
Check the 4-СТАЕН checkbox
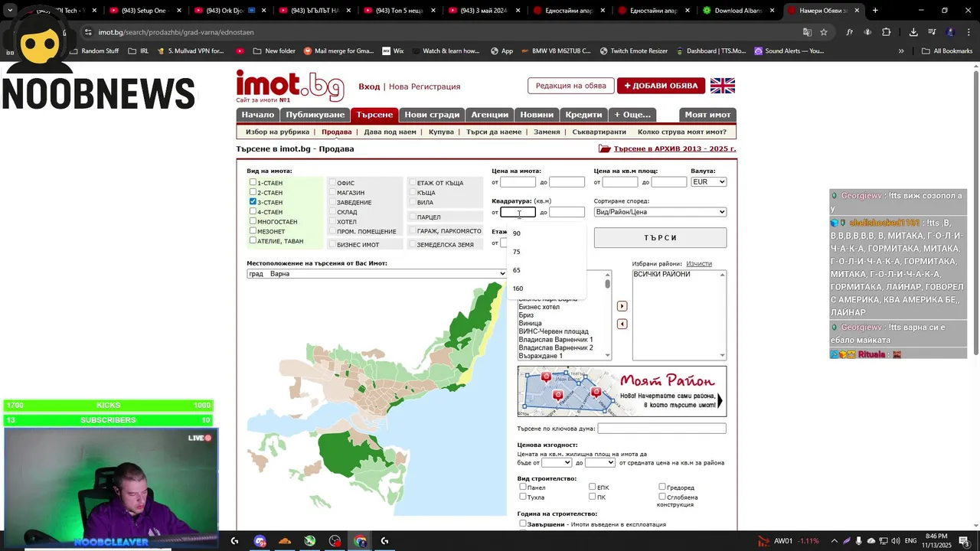[253, 211]
